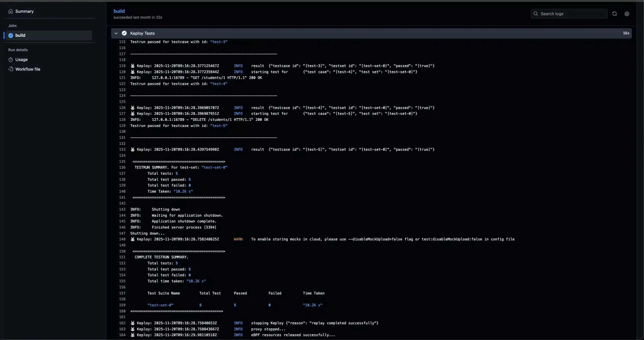Click line number 159 in the log
644x340 pixels.
(122, 305)
